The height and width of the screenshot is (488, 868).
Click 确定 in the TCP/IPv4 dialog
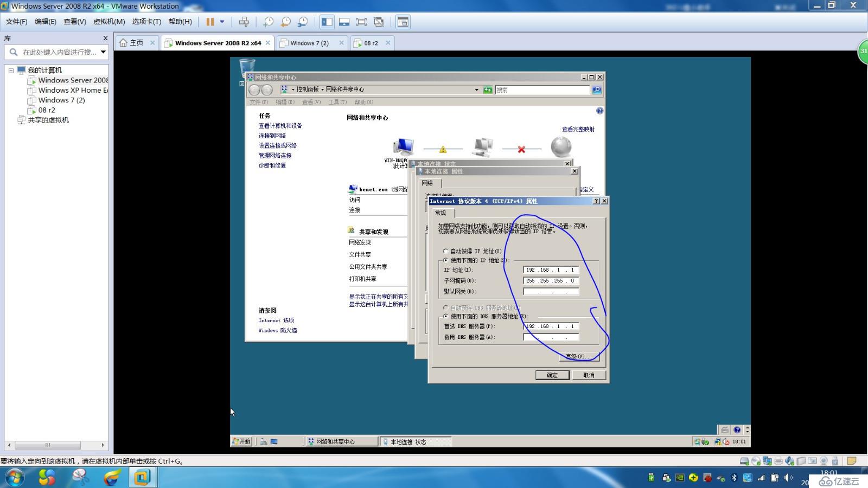point(552,375)
